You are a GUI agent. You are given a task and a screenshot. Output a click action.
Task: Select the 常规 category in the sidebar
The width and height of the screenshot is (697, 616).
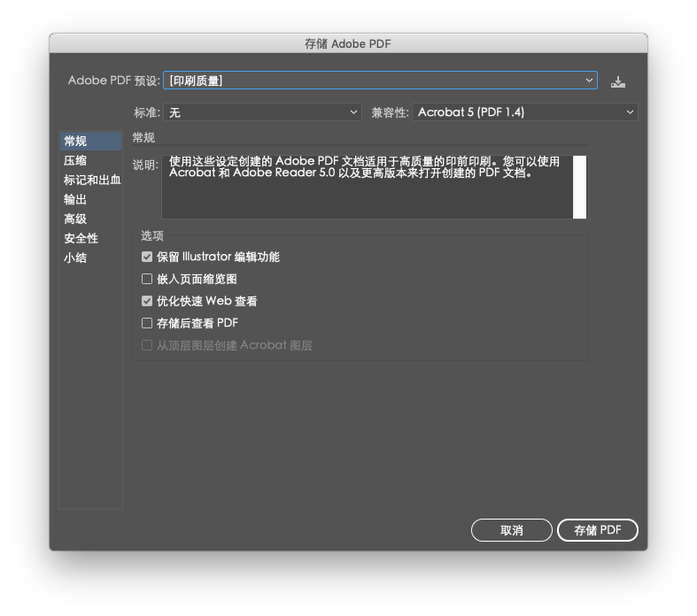(x=90, y=141)
